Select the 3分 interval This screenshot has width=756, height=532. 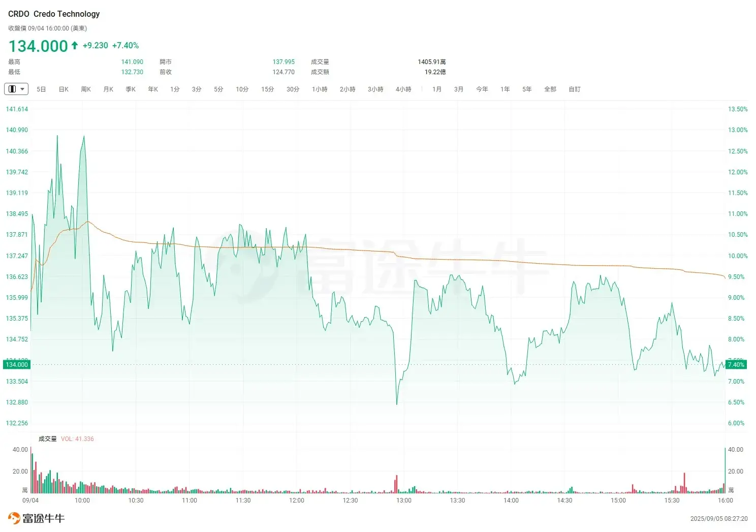click(x=197, y=89)
